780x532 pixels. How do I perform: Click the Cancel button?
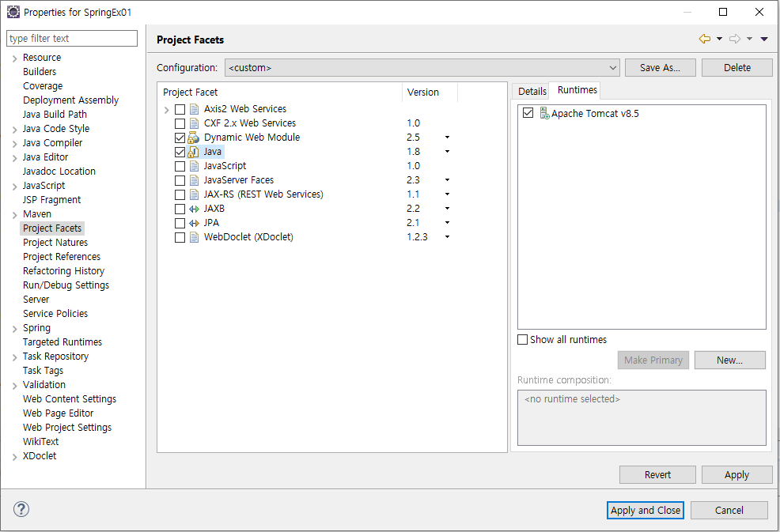click(729, 510)
